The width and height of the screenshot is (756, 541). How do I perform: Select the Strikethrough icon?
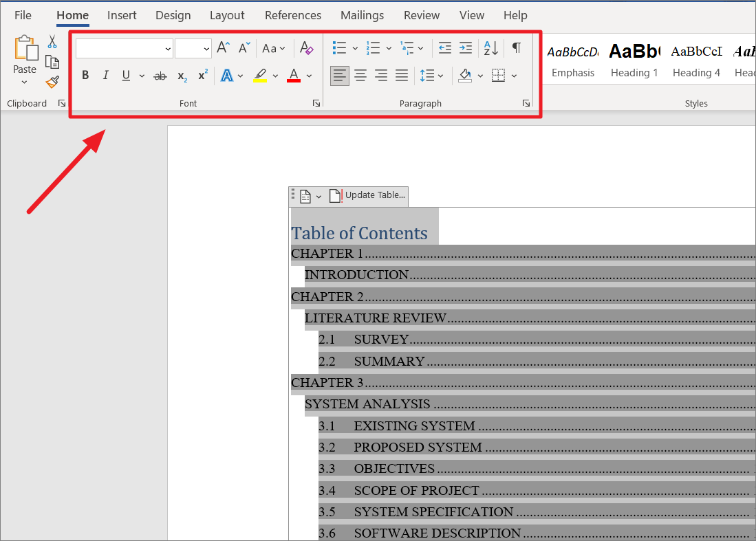(160, 75)
